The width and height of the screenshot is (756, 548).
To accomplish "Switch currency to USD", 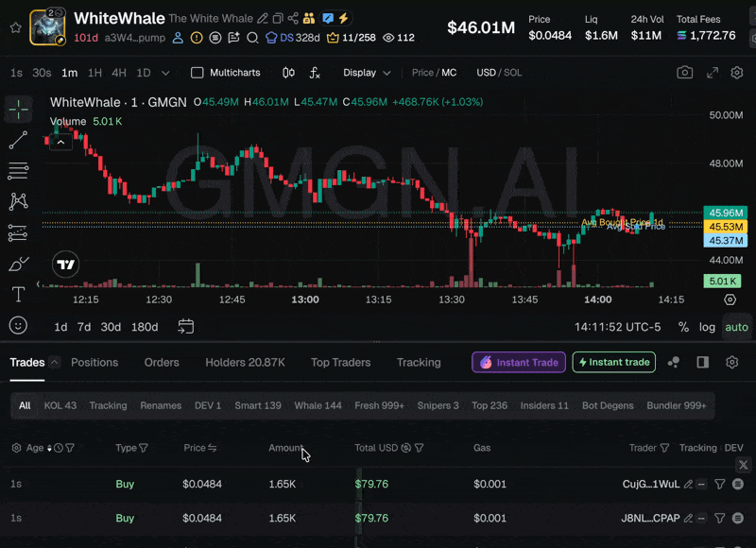I will 486,73.
